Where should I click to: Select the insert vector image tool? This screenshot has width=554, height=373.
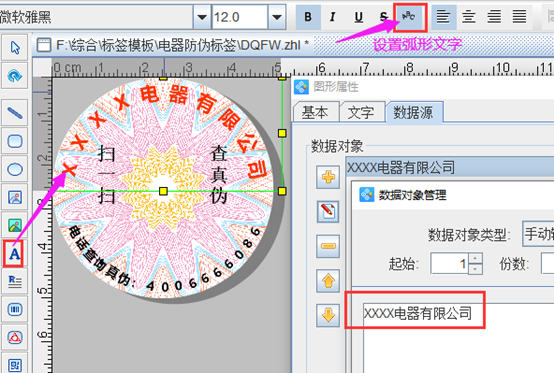(14, 197)
